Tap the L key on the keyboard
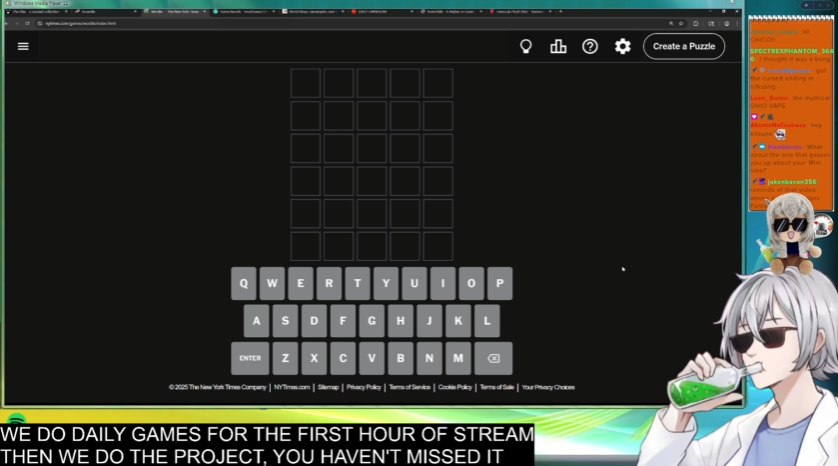 (487, 321)
